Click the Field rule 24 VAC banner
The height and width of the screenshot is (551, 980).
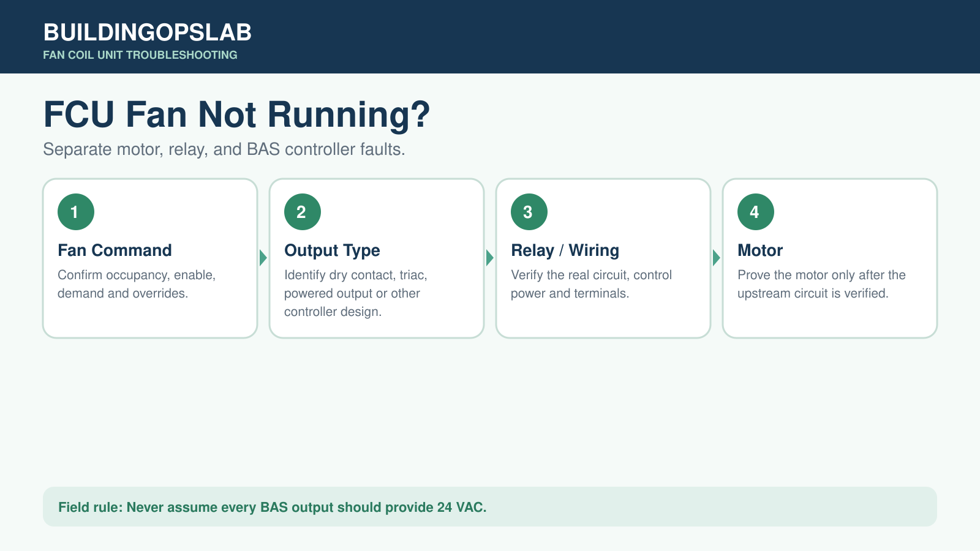[490, 507]
